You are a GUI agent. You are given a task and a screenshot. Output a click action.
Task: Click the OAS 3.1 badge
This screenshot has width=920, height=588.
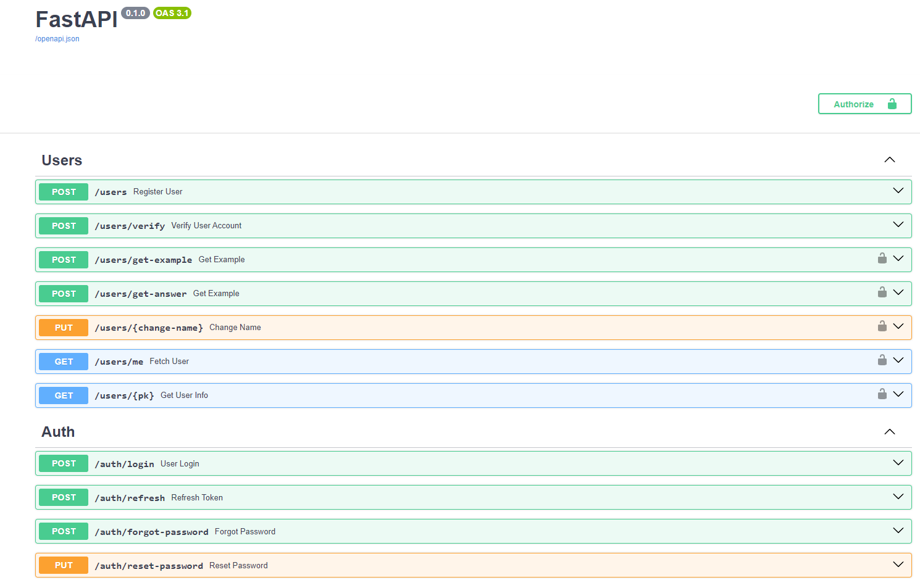click(x=172, y=13)
